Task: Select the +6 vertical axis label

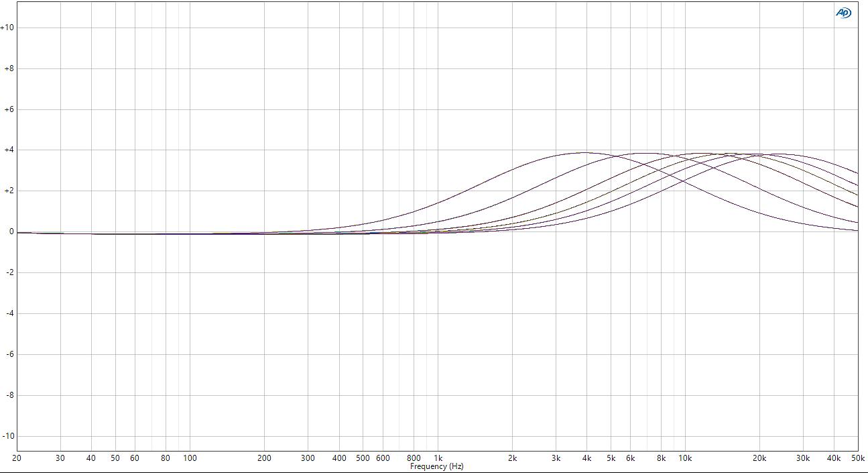Action: click(9, 109)
